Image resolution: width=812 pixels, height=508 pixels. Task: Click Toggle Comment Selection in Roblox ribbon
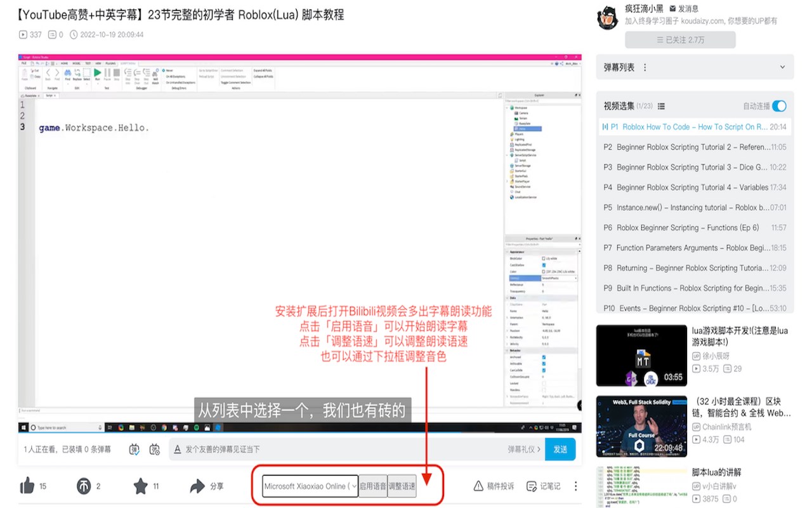(x=235, y=83)
